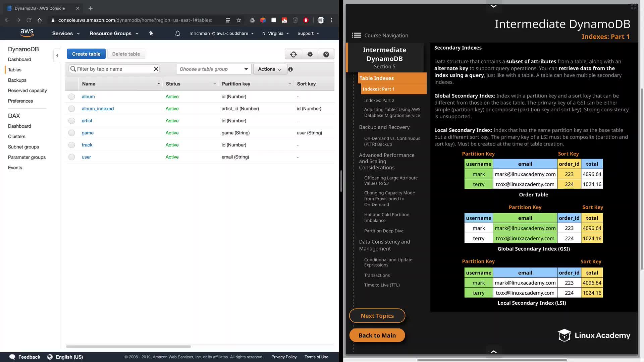Viewport: 644px width, 362px height.
Task: Open table settings gear icon
Action: [x=310, y=54]
